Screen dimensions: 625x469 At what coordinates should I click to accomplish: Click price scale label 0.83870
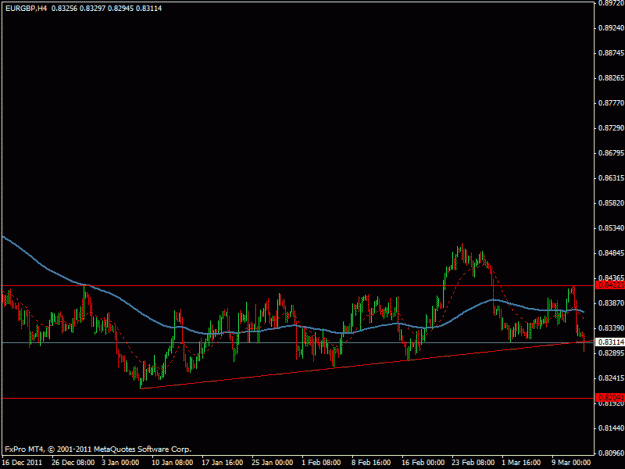tap(611, 303)
